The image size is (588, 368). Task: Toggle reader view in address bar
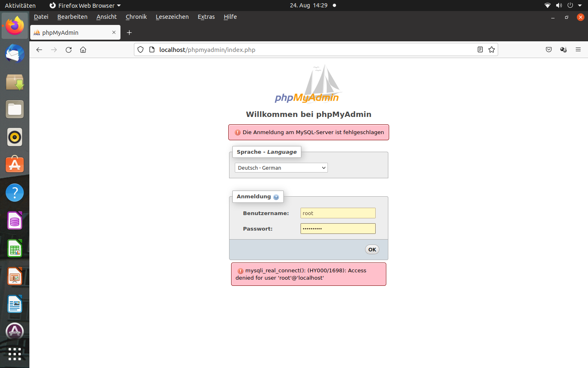(x=480, y=49)
